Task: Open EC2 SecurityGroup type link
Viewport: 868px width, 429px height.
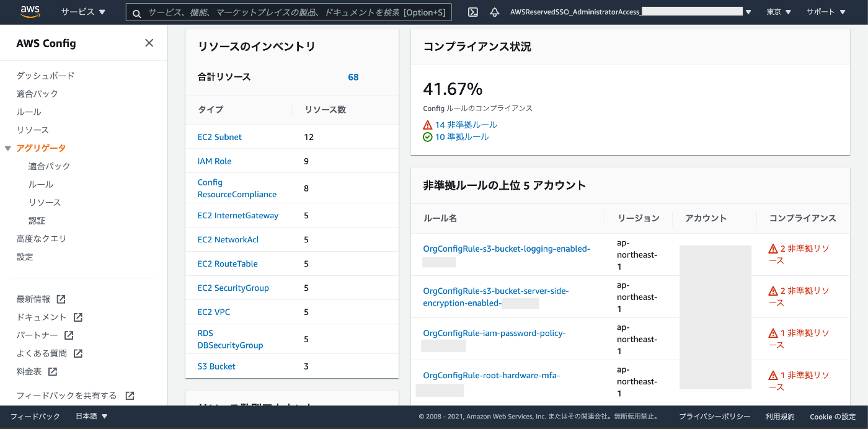Action: pos(233,288)
